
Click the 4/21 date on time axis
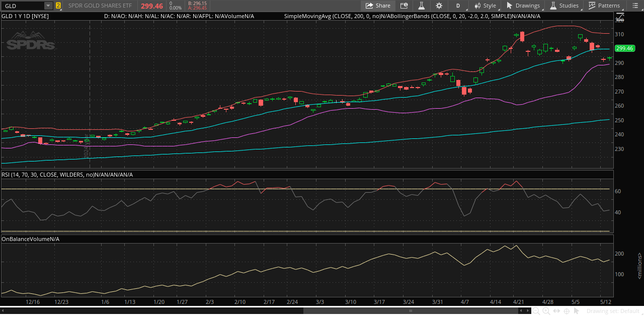[x=519, y=302]
